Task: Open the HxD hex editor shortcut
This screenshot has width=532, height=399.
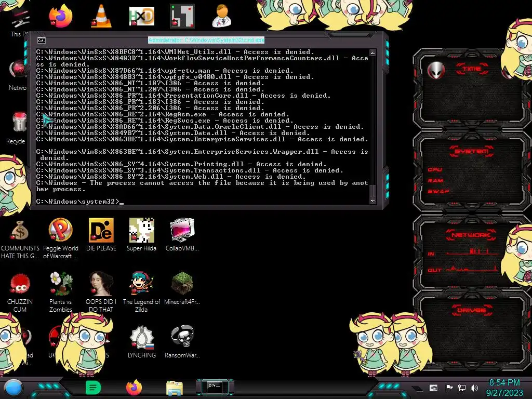Action: click(x=142, y=16)
